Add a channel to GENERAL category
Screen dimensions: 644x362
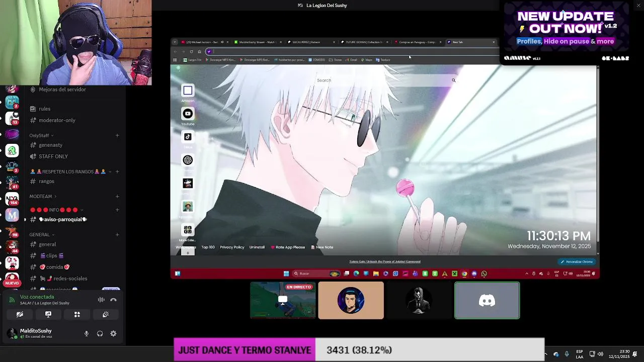point(117,234)
